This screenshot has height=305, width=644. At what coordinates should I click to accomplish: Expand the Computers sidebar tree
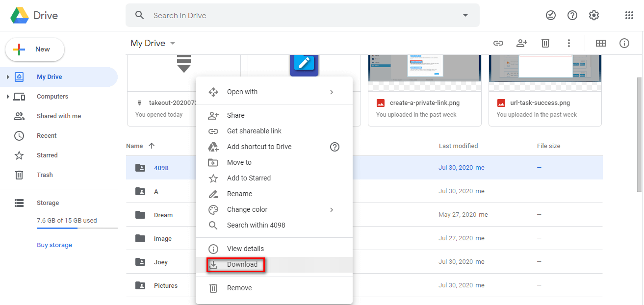pyautogui.click(x=8, y=97)
